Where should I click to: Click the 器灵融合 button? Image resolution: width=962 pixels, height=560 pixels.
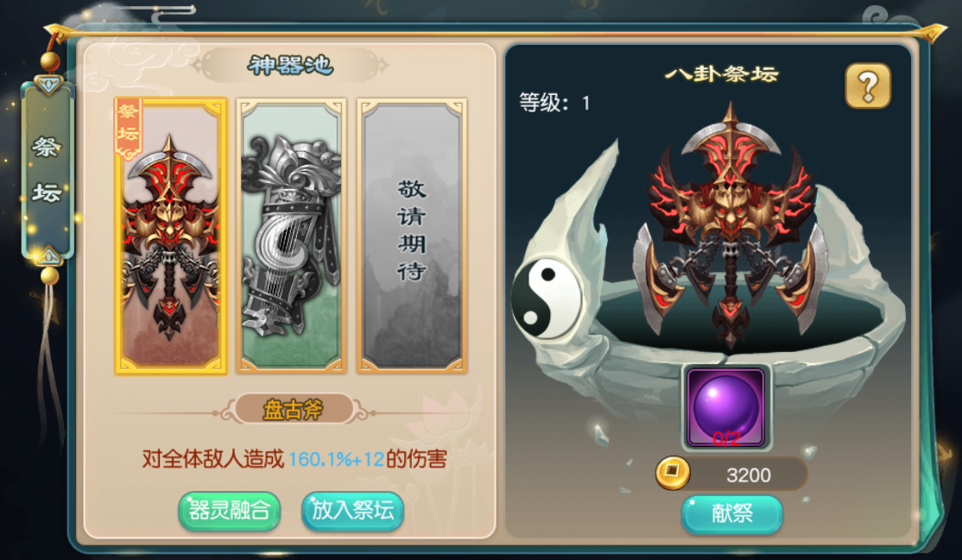pyautogui.click(x=229, y=510)
